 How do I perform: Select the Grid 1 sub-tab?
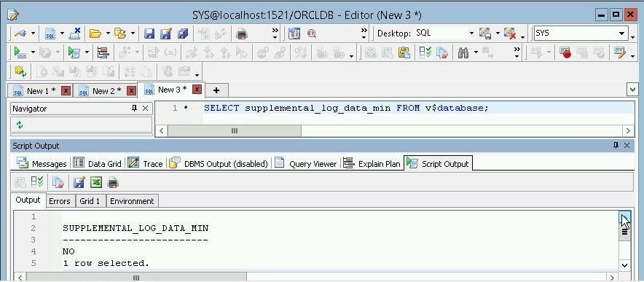pyautogui.click(x=90, y=201)
